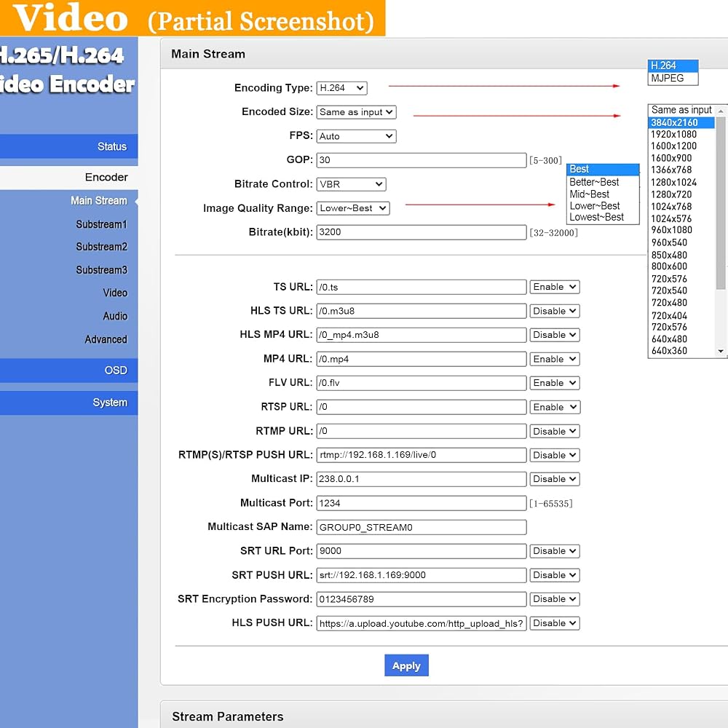Viewport: 728px width, 728px height.
Task: Click the HLS MP4 URL input field
Action: point(421,335)
